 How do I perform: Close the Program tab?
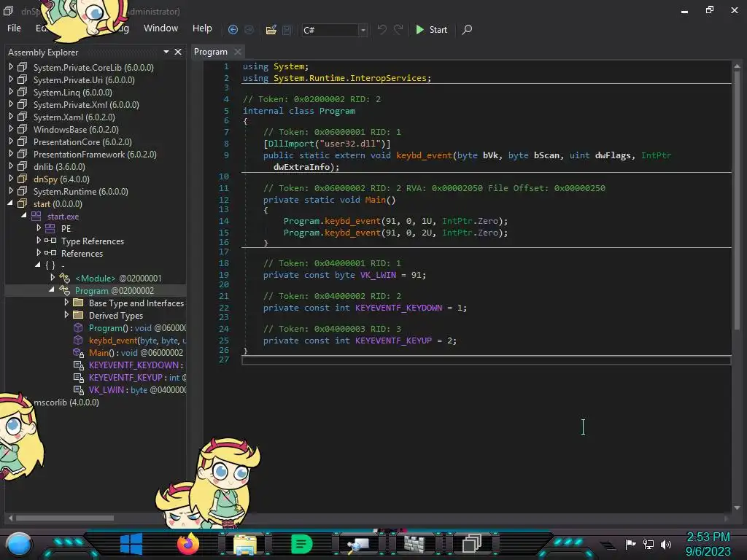(x=238, y=52)
